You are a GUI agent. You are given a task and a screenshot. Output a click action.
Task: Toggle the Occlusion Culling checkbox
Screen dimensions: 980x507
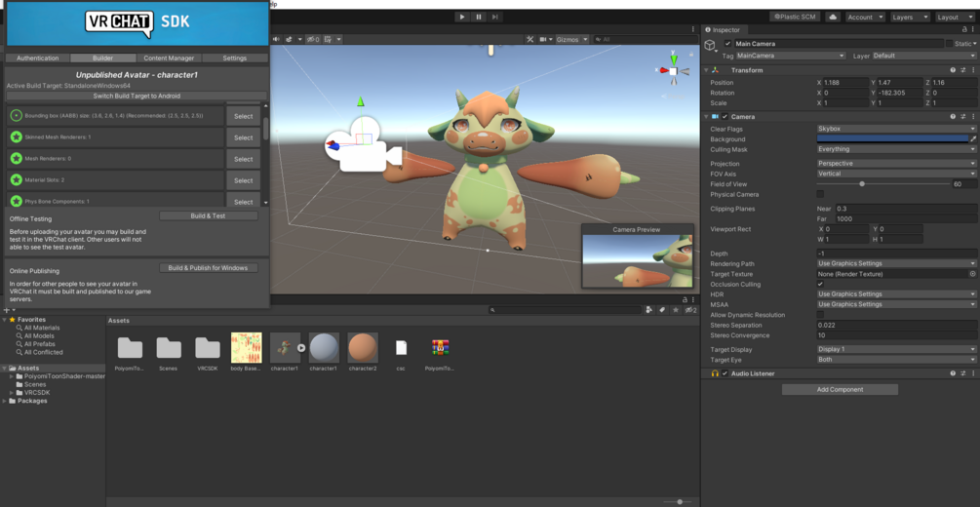820,284
